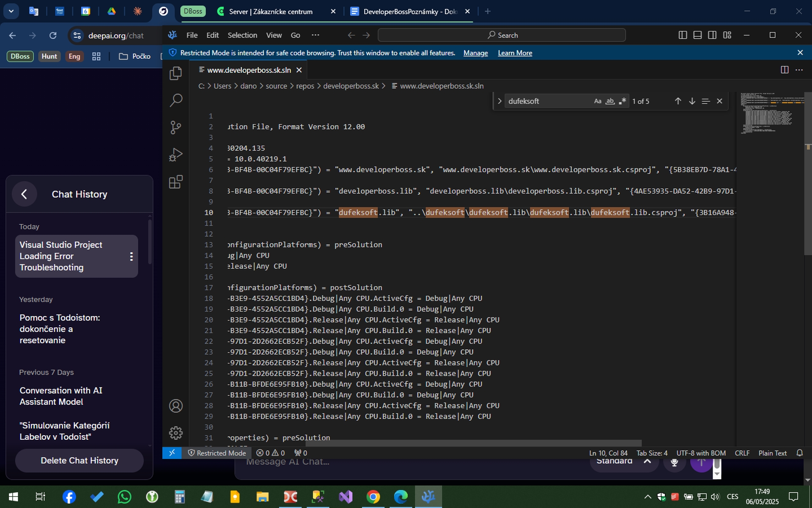This screenshot has width=812, height=508.
Task: Click the Delete Chat History button
Action: coord(79,461)
